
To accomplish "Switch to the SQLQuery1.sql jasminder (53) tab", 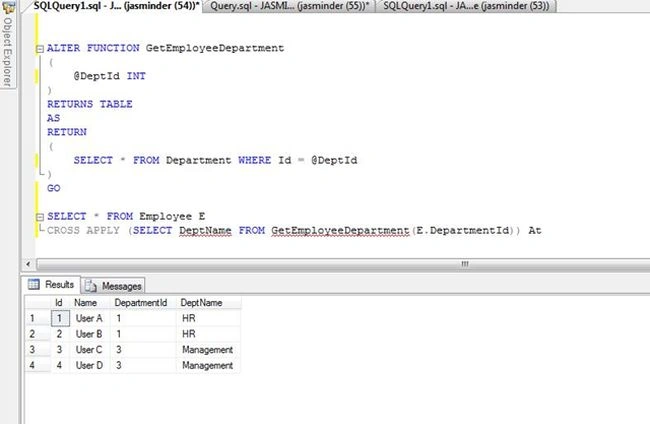I will [x=466, y=6].
